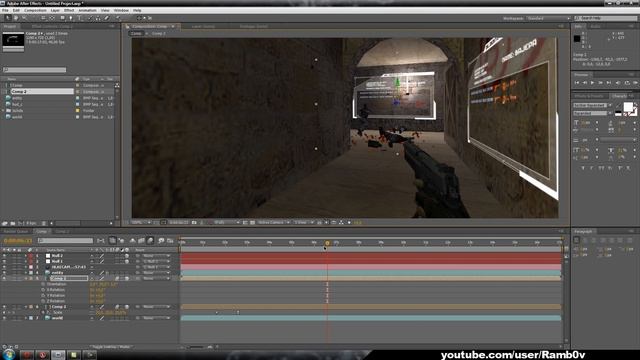Open the composition mini-flowchart in timeline
This screenshot has height=360, width=640.
(x=101, y=241)
